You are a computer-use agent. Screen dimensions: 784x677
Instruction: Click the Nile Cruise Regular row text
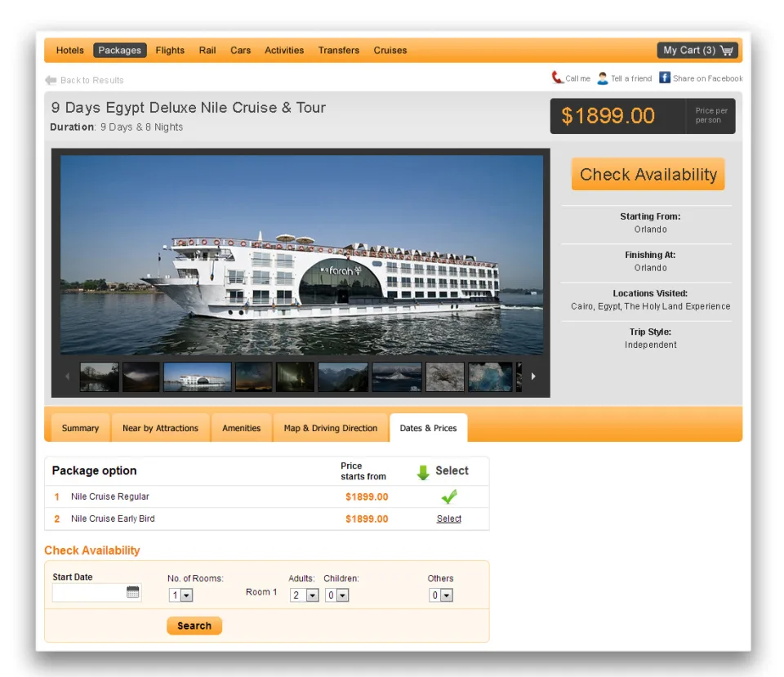[x=110, y=497]
